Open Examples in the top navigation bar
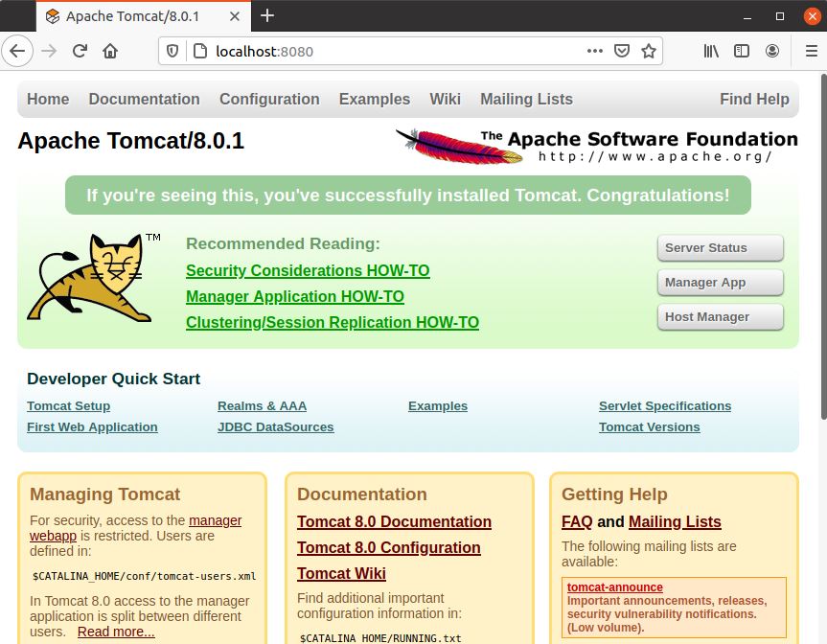The width and height of the screenshot is (827, 644). 375,99
